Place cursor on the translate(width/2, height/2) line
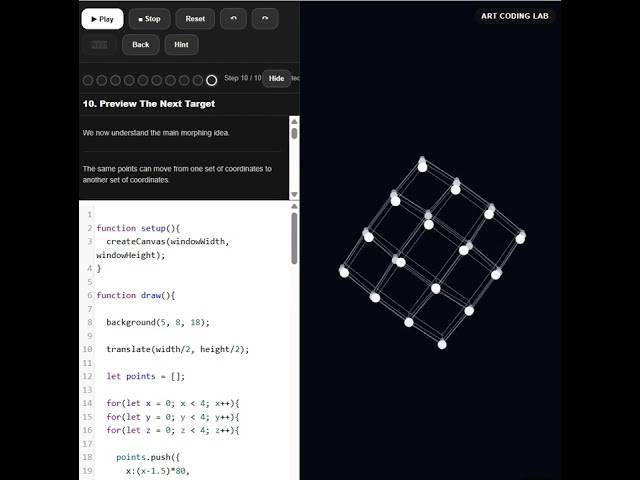The image size is (640, 480). 178,349
